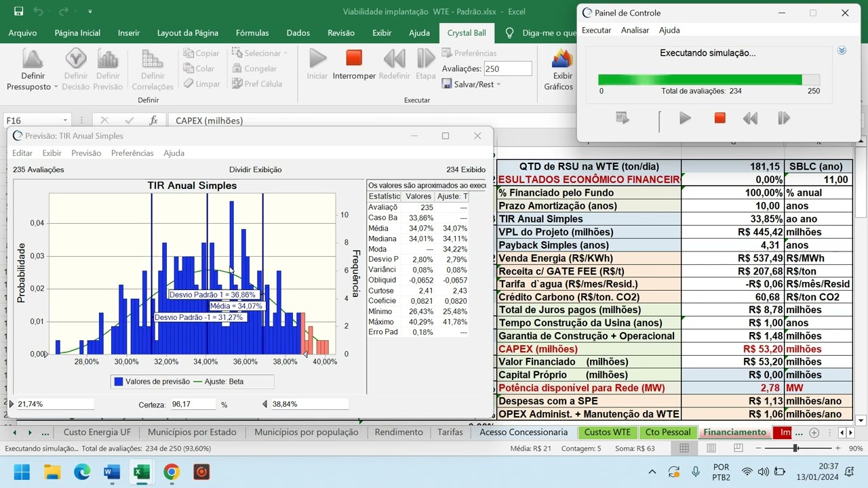Click the Certeza percentage field
Image resolution: width=868 pixels, height=488 pixels.
pyautogui.click(x=192, y=404)
